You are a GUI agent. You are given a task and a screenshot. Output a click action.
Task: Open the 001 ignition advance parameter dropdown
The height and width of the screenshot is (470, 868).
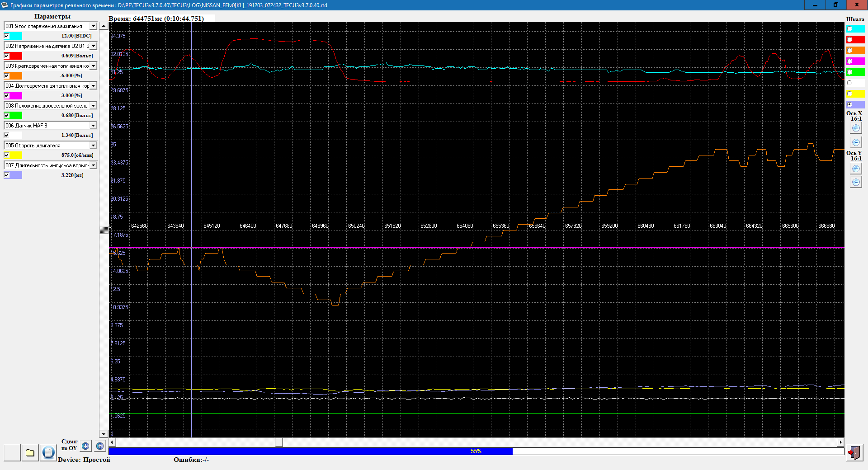[x=93, y=26]
